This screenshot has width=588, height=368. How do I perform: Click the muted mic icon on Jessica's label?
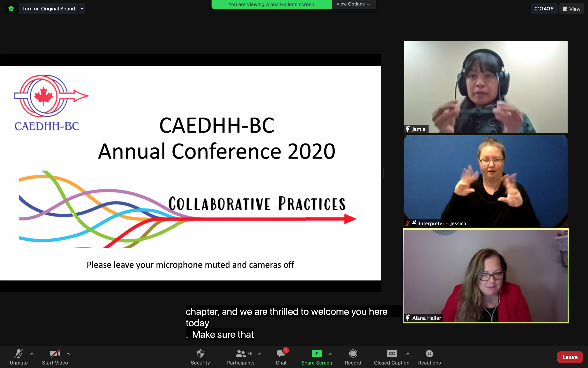coord(408,223)
